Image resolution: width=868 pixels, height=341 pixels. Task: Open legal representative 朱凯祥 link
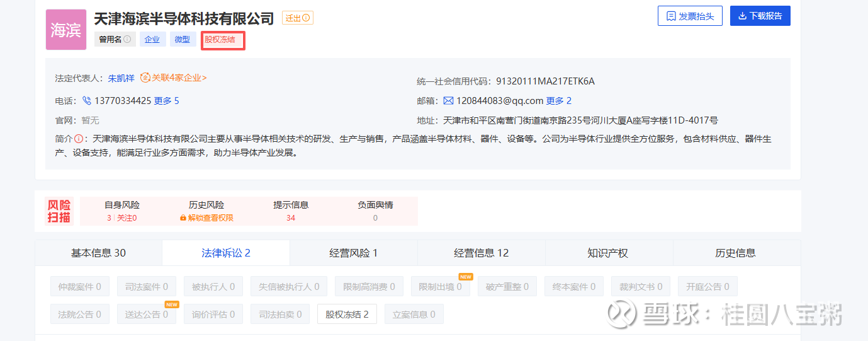[121, 78]
